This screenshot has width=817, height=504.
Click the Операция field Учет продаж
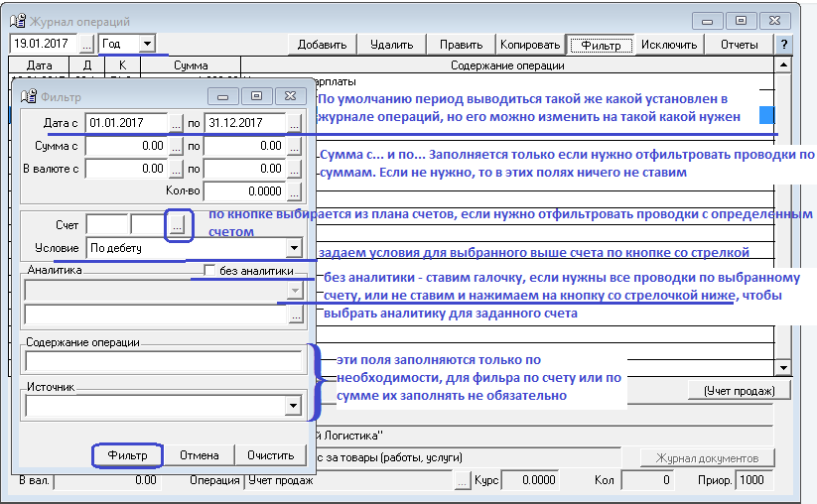349,480
